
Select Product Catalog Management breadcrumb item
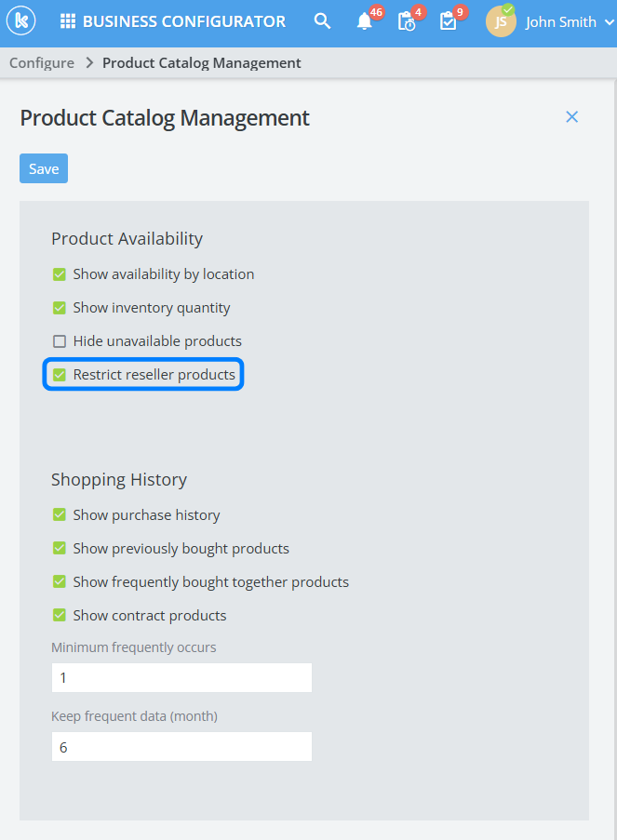tap(201, 63)
